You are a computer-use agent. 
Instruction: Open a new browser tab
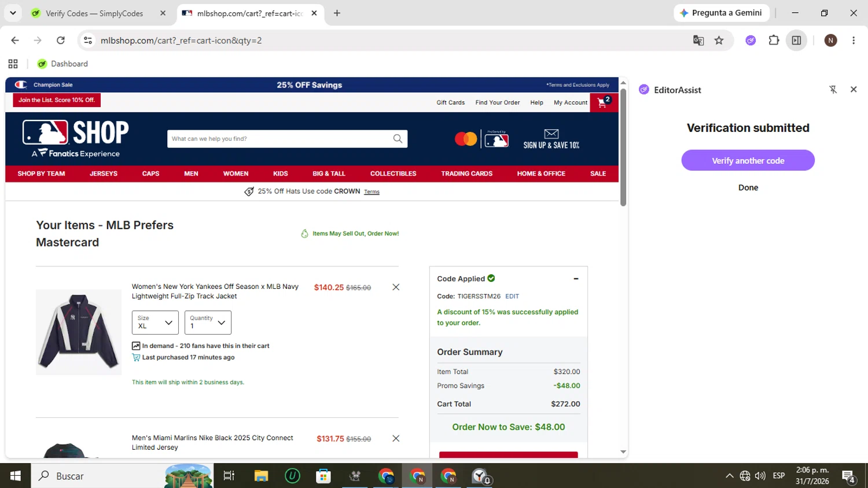coord(337,13)
